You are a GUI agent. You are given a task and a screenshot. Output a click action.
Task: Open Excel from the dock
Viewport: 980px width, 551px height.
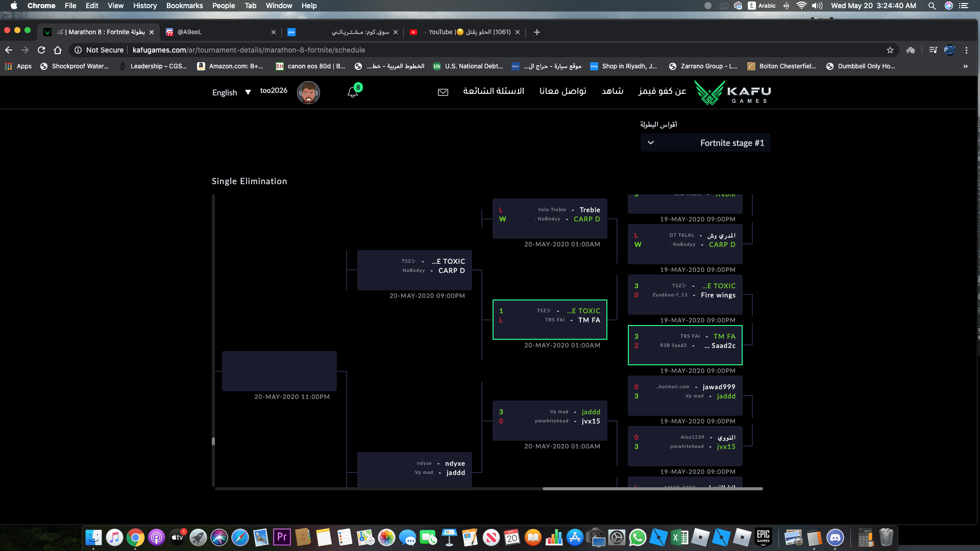point(679,537)
